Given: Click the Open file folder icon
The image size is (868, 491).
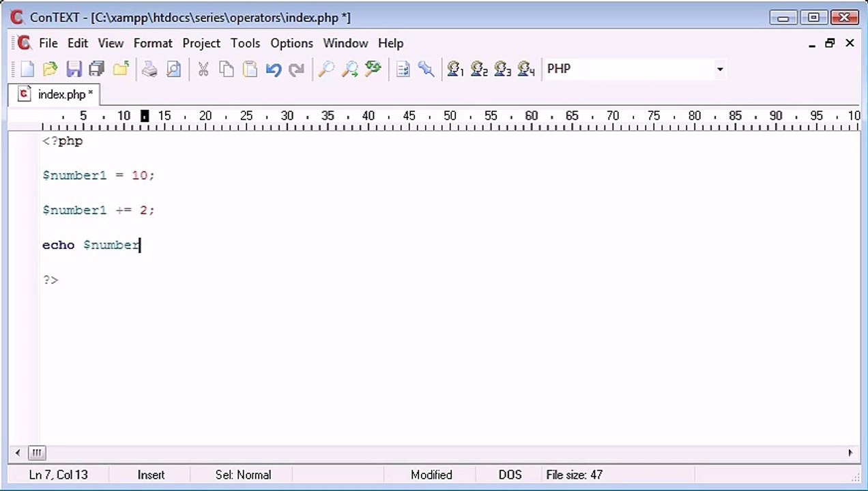Looking at the screenshot, I should (x=50, y=69).
